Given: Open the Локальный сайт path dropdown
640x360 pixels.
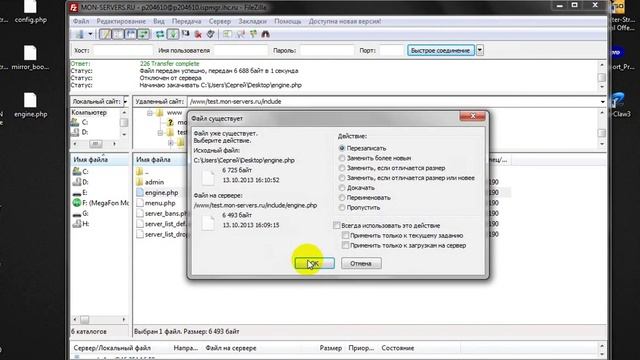Looking at the screenshot, I should [x=125, y=101].
